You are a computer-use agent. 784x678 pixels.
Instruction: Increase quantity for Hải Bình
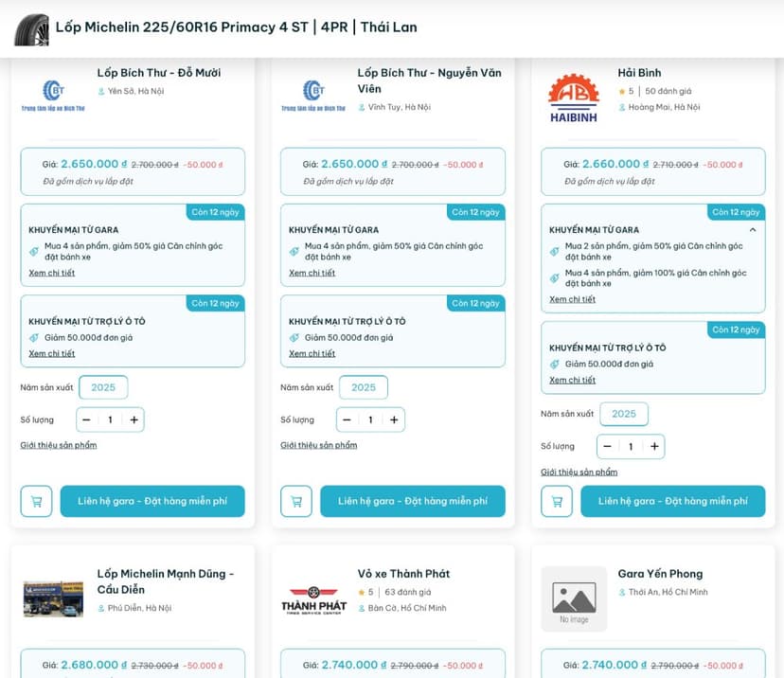[654, 446]
